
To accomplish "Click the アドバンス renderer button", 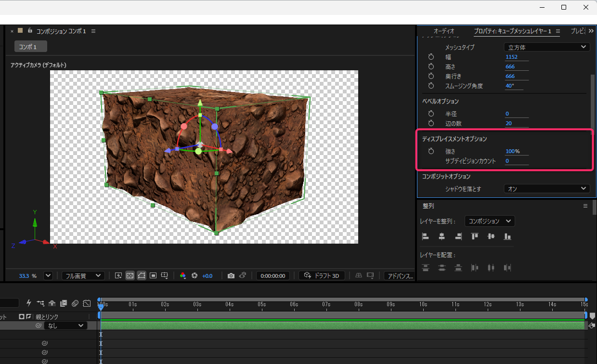I will [x=399, y=276].
